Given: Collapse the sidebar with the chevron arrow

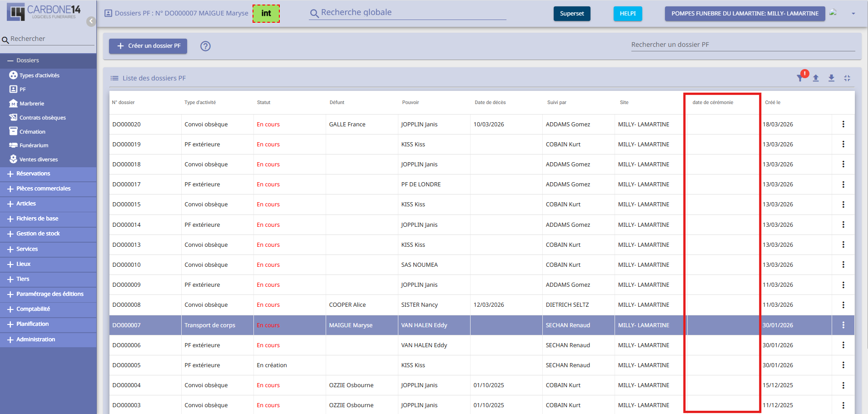Looking at the screenshot, I should (x=91, y=21).
